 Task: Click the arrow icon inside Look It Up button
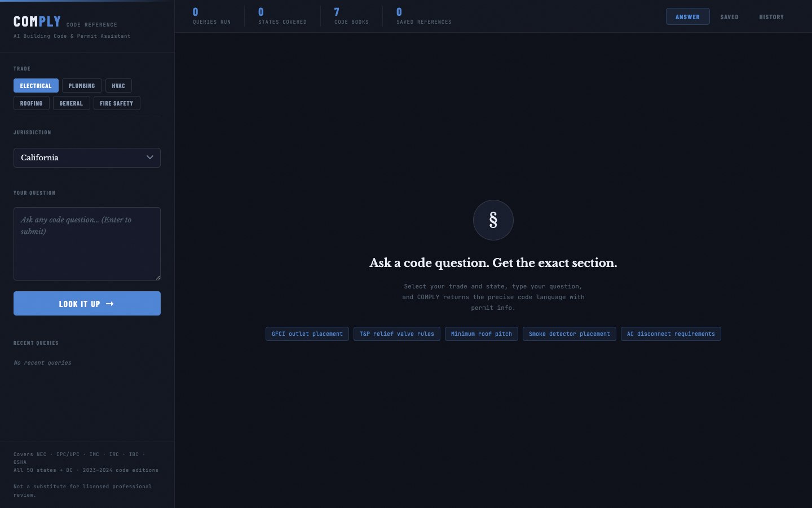point(109,304)
